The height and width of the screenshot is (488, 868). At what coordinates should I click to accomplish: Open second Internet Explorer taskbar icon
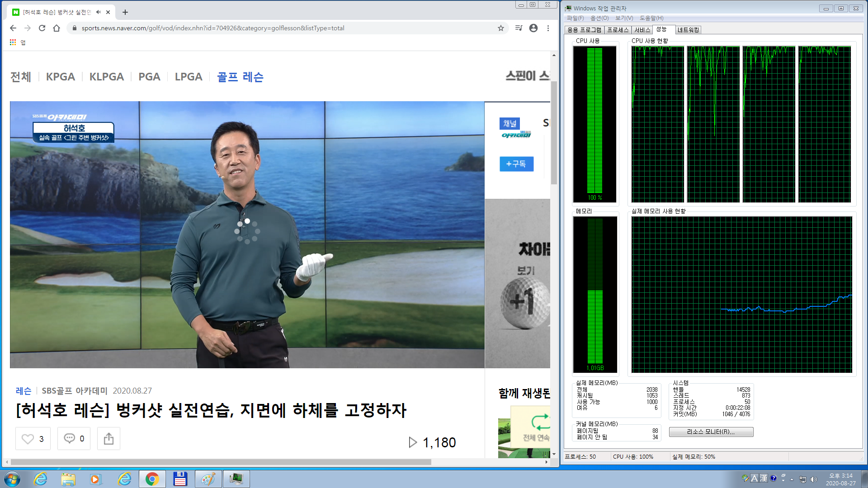(124, 479)
